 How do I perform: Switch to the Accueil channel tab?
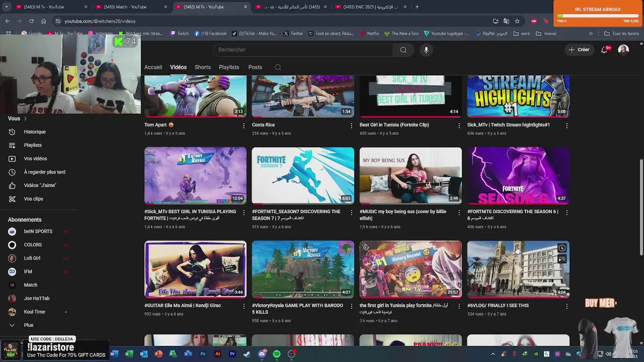coord(153,67)
